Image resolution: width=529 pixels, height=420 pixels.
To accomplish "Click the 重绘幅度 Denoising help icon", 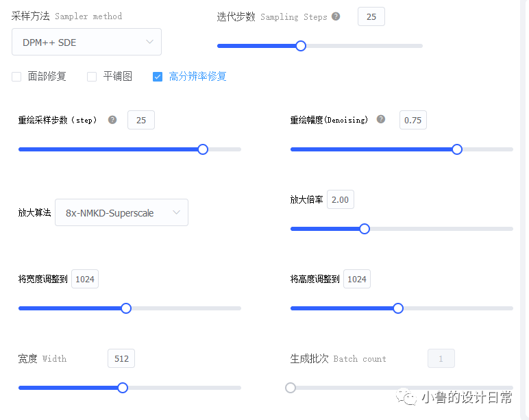I will (381, 119).
